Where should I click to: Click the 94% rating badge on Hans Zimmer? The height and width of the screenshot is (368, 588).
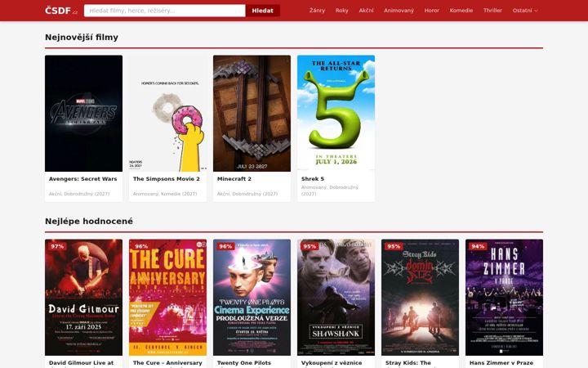[478, 246]
